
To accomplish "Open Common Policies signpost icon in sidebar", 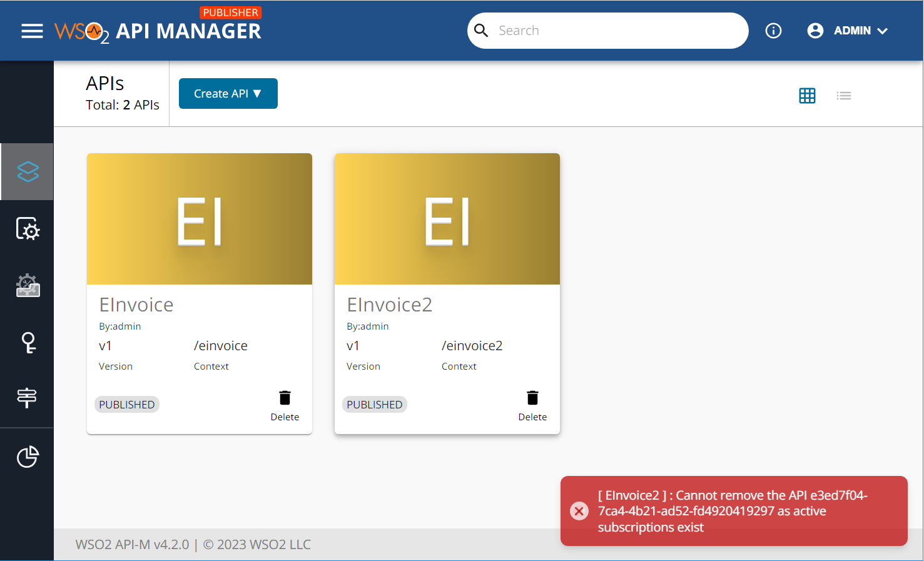I will [x=27, y=397].
